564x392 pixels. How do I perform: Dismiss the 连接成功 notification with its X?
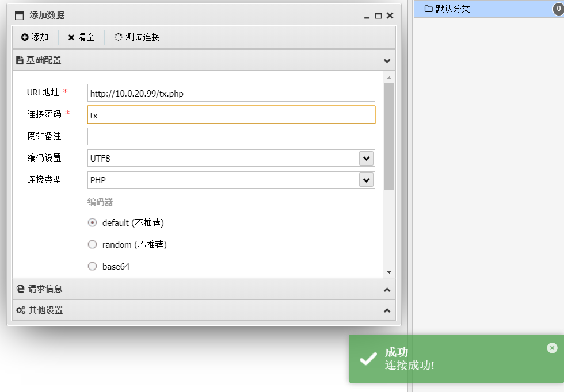(552, 348)
